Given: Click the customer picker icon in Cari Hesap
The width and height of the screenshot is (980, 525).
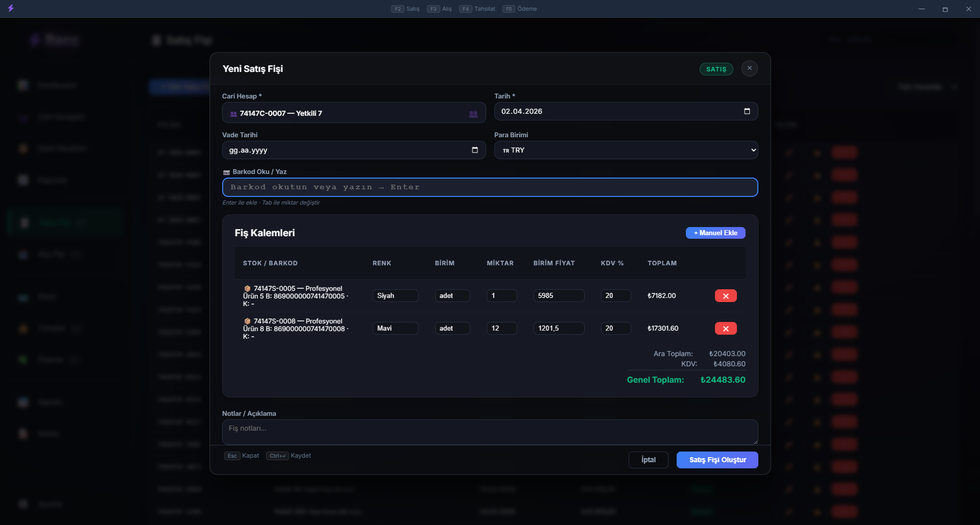Looking at the screenshot, I should pyautogui.click(x=473, y=114).
